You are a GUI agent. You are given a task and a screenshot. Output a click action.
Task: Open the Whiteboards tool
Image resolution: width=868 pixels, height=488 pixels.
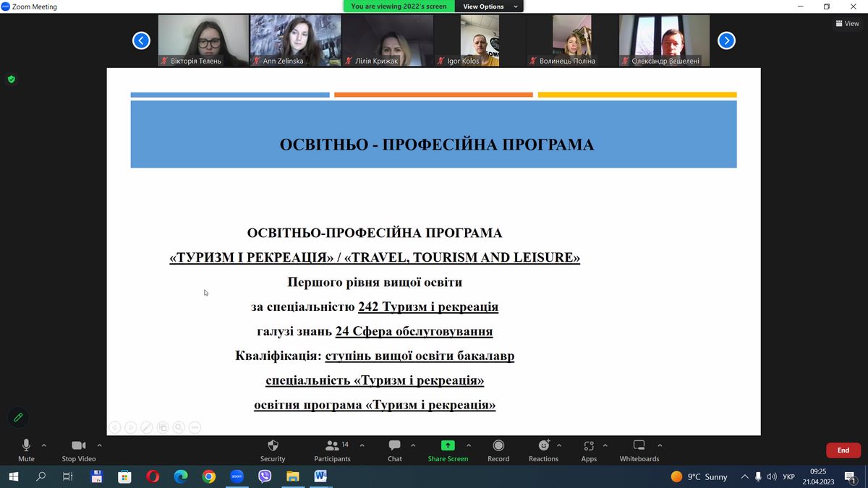click(x=639, y=450)
